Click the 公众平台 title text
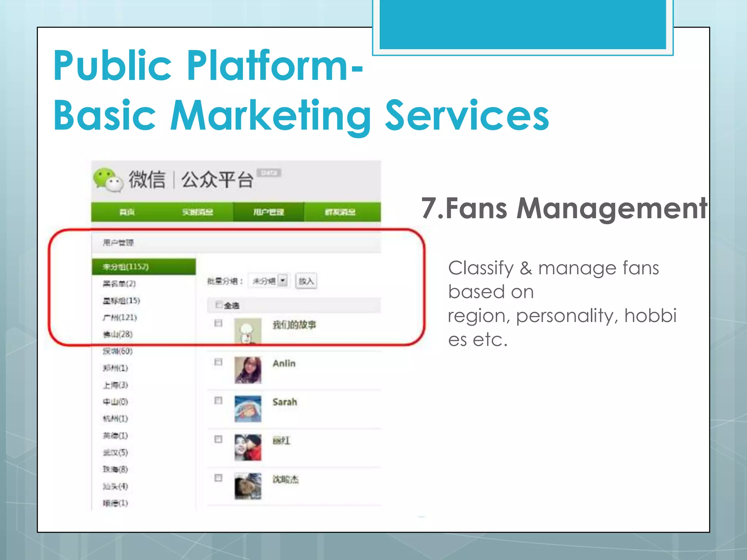The image size is (747, 560). [x=217, y=179]
